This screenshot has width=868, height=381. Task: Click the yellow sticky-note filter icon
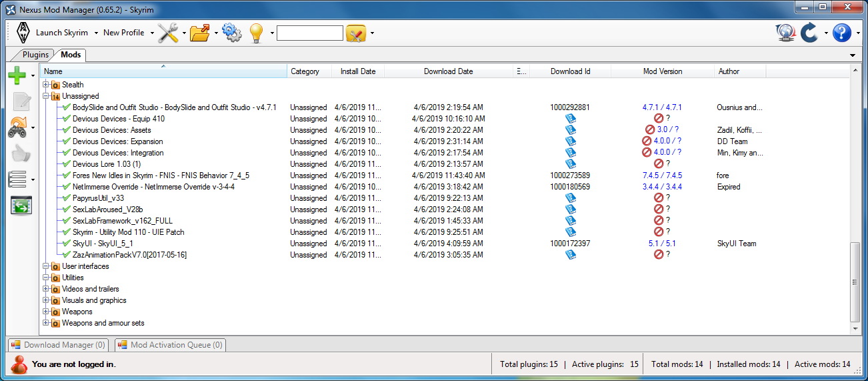click(x=356, y=33)
